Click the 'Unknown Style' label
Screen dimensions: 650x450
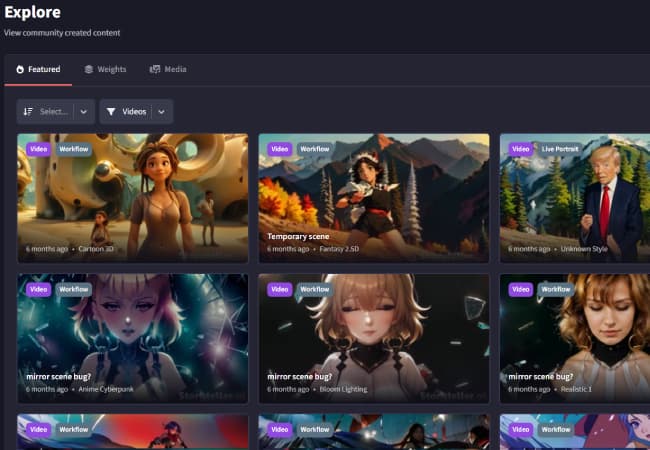click(584, 249)
